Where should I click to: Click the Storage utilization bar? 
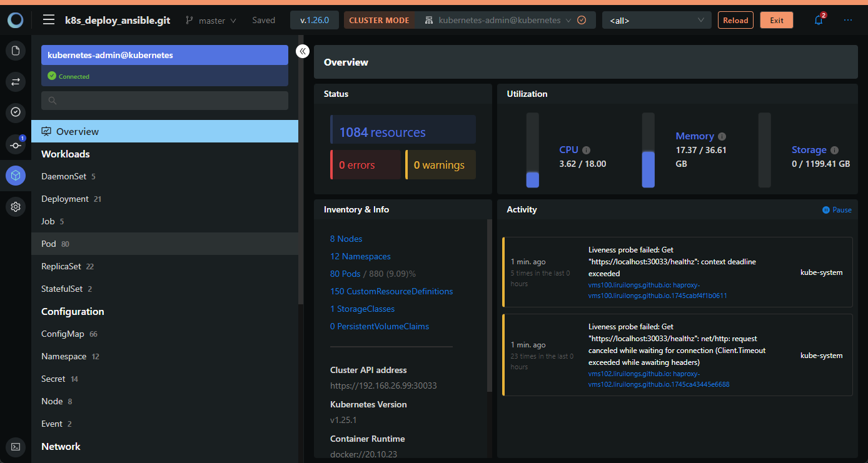[764, 150]
